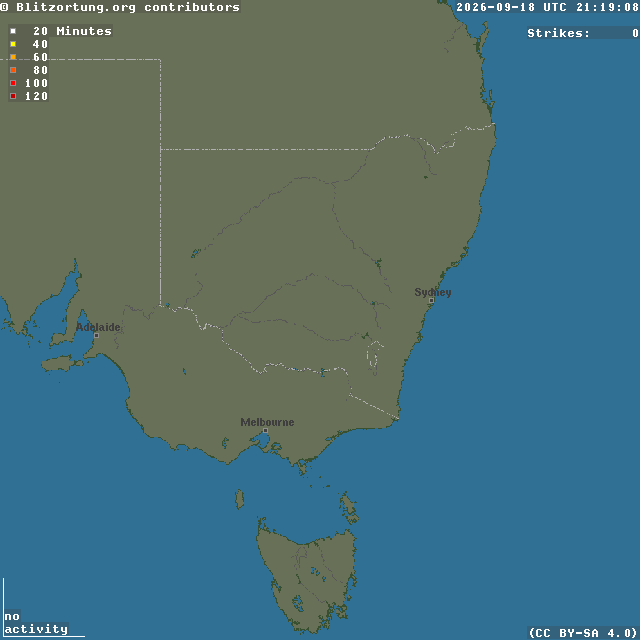Click the dark red 120 minutes swatch
640x640 pixels.
click(13, 96)
